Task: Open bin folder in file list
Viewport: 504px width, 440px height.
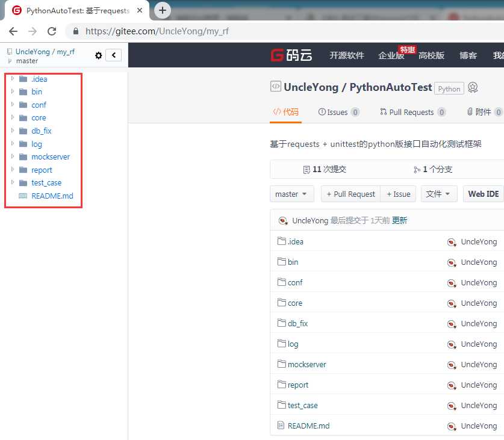Action: click(293, 262)
